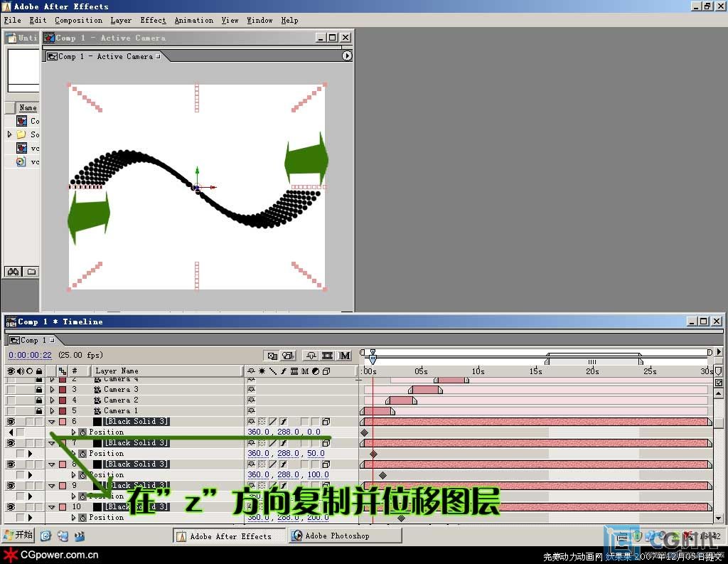Click the 3D layer cube switch on layer 6

(x=326, y=422)
